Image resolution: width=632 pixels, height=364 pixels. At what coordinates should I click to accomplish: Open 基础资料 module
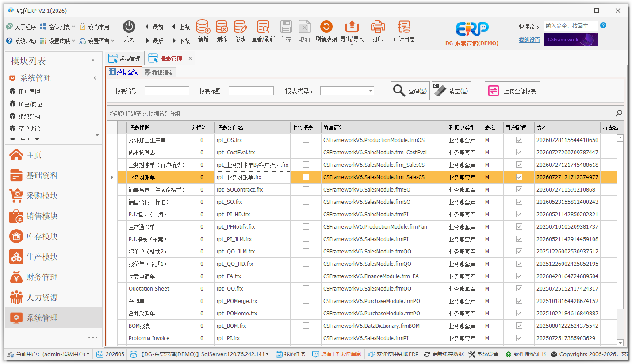point(54,176)
